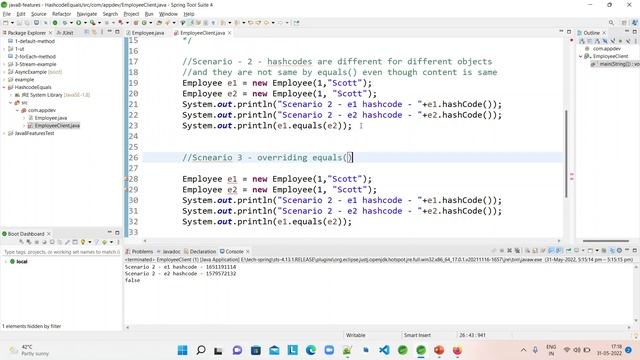Open Microsoft Edge from taskbar

[x=311, y=350]
